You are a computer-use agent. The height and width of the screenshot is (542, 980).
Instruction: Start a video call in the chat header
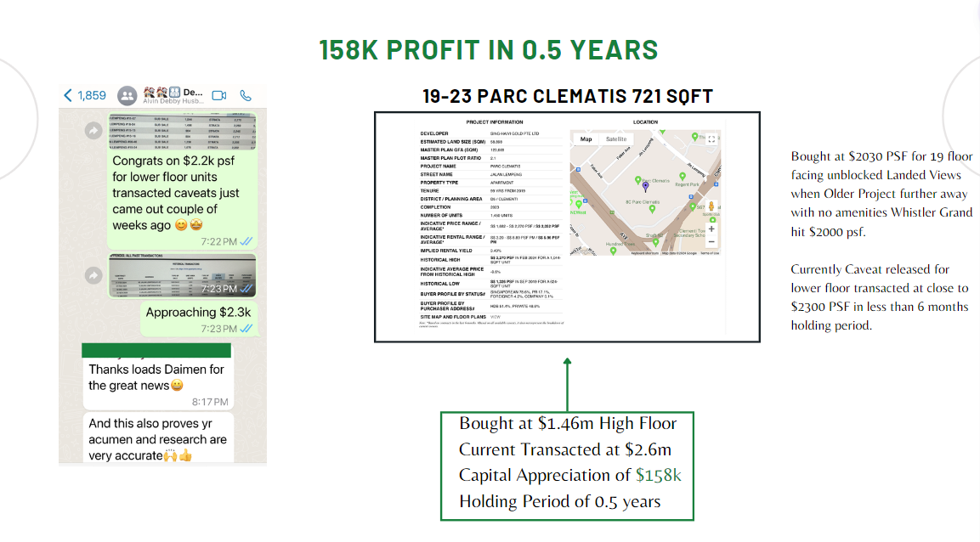pyautogui.click(x=218, y=95)
